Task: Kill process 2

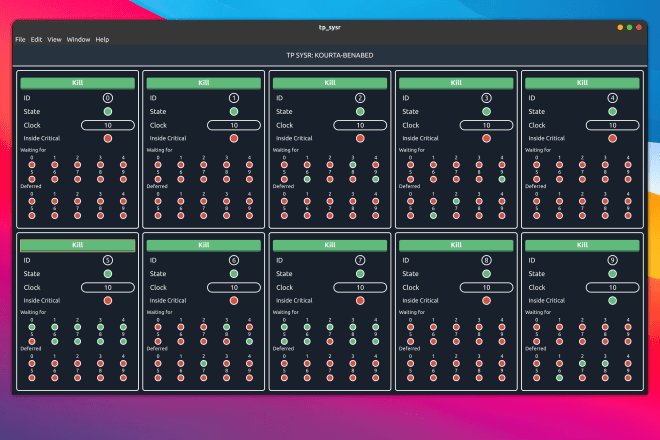Action: pyautogui.click(x=330, y=83)
